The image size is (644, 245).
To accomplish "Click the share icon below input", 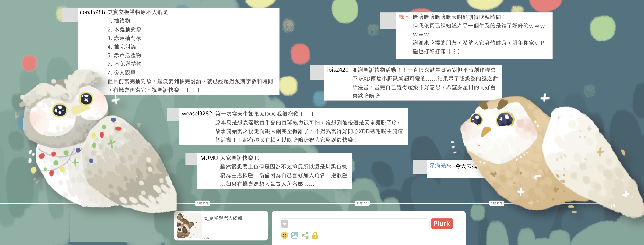I will (305, 235).
